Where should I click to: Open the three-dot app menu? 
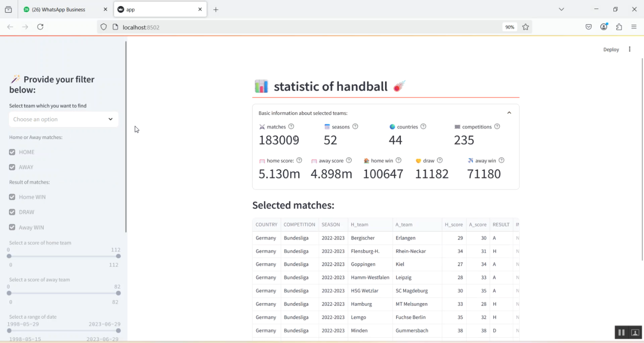click(629, 49)
